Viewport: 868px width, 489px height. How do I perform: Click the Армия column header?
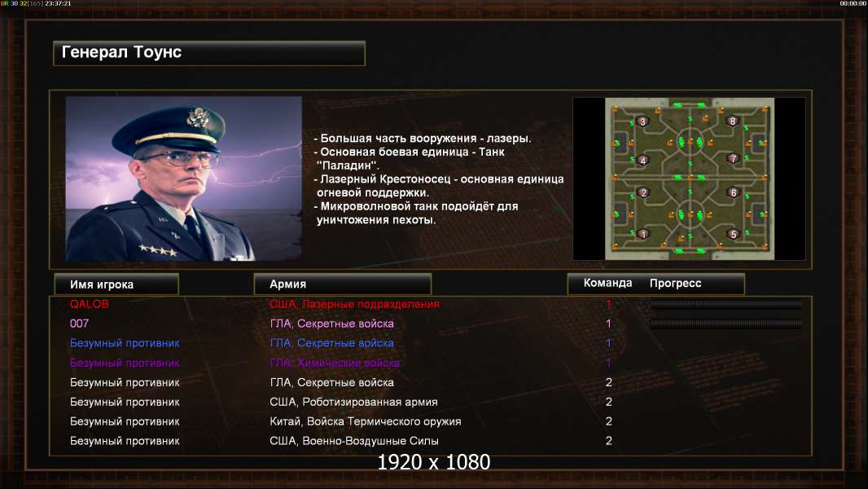coord(343,284)
